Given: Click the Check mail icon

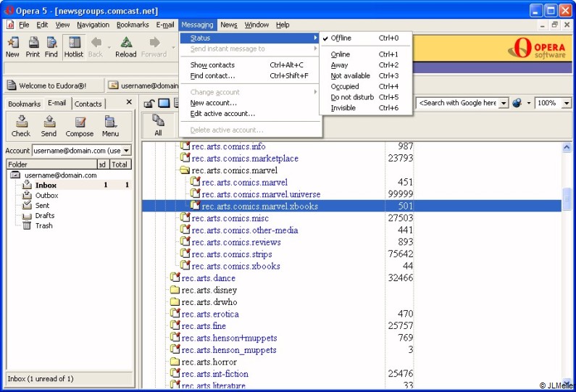Looking at the screenshot, I should [21, 126].
